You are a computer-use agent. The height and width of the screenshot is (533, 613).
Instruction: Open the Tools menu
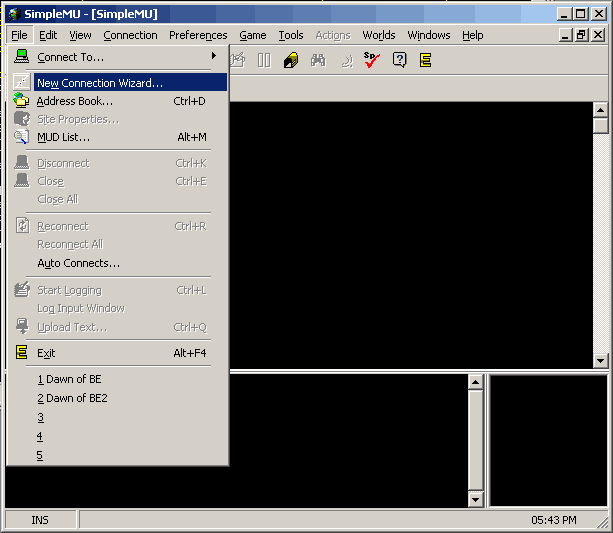pyautogui.click(x=291, y=35)
